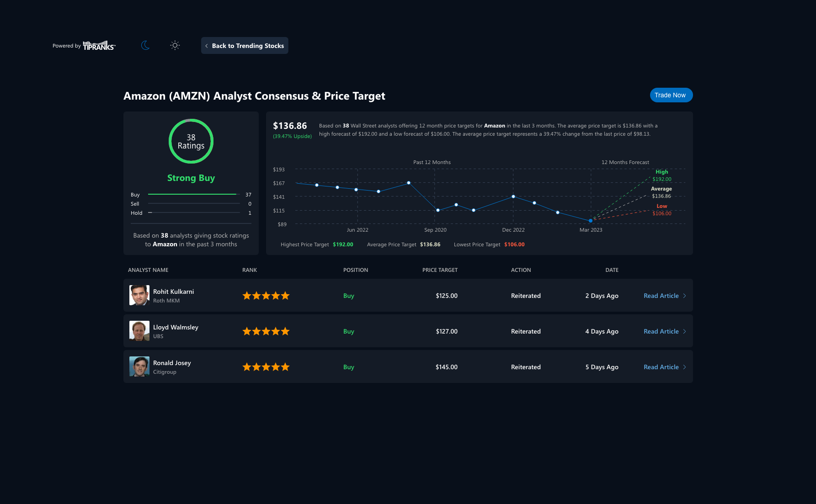Click the 2 Days Ago date

click(602, 296)
